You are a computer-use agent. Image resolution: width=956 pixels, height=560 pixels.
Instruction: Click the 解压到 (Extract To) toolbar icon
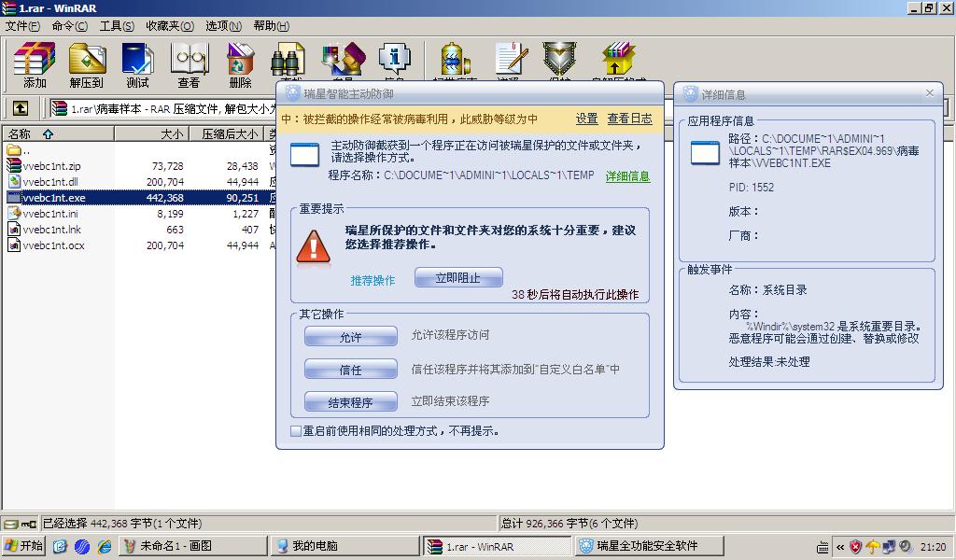[87, 60]
